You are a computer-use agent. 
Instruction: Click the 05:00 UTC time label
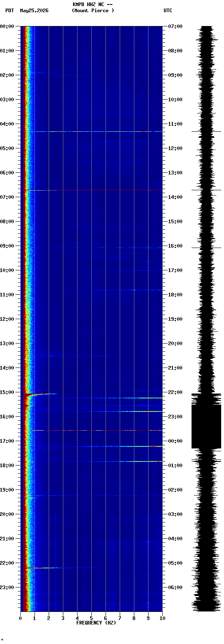pos(175,563)
